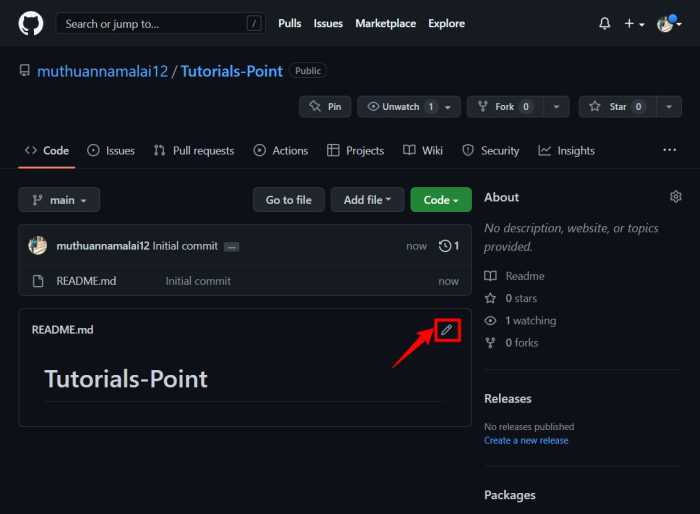700x514 pixels.
Task: Switch to the repository Issues tab
Action: [x=111, y=151]
